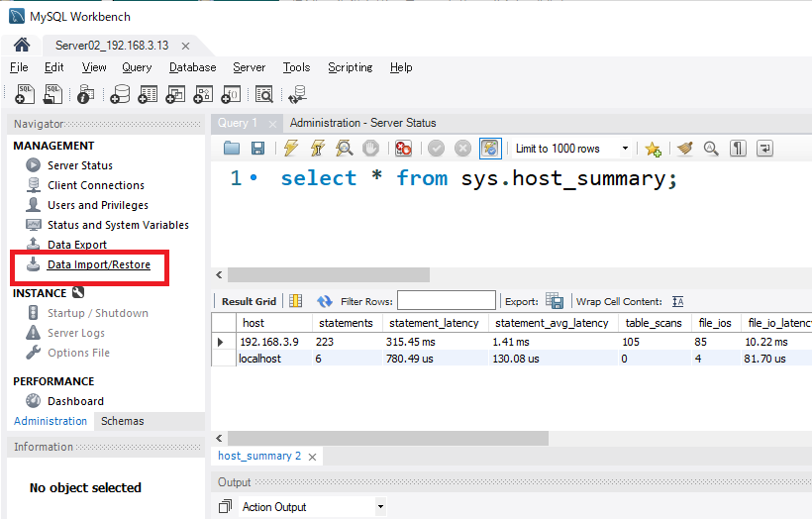This screenshot has width=812, height=519.
Task: Click the editor horizontal scrollbar thumb
Action: (329, 274)
